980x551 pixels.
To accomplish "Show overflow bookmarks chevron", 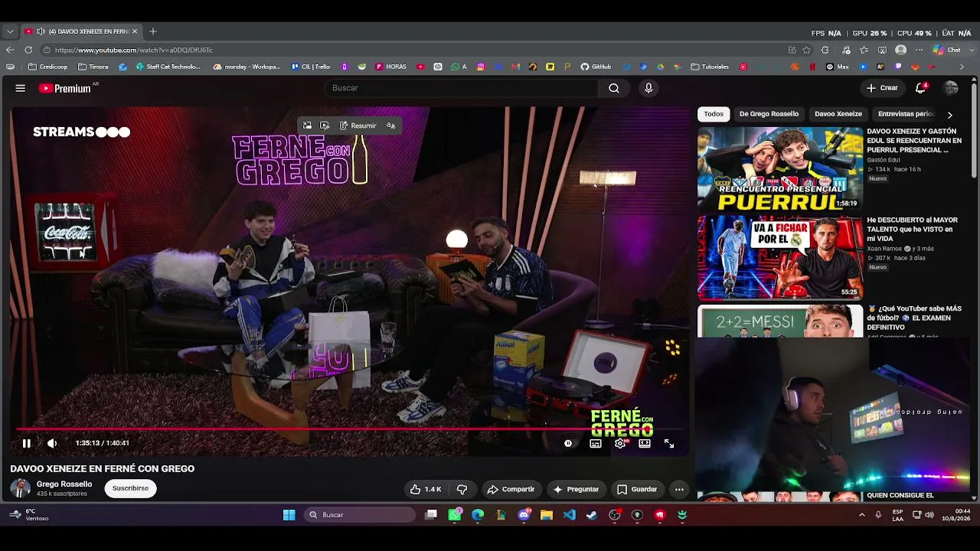I will coord(962,67).
